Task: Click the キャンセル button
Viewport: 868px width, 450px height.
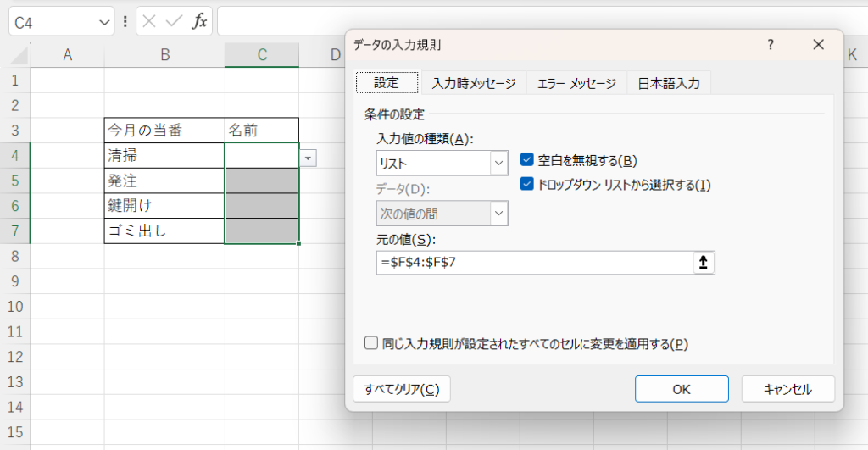Action: (787, 389)
